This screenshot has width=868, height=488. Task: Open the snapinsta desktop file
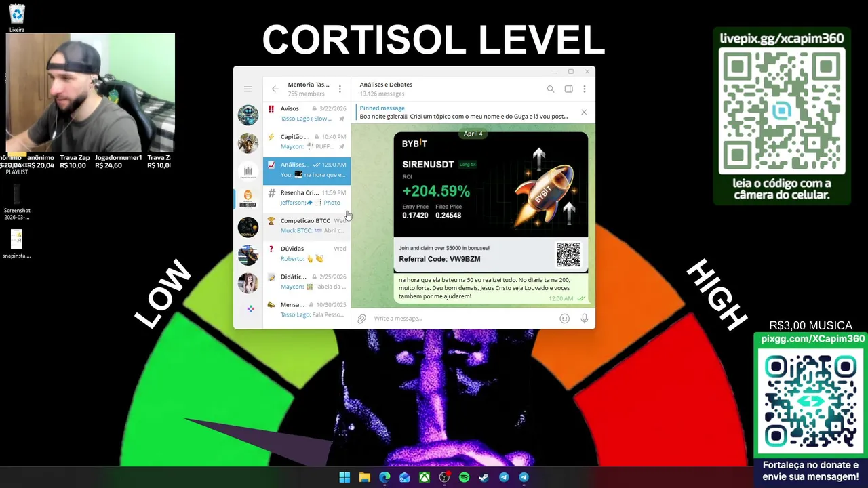(17, 244)
